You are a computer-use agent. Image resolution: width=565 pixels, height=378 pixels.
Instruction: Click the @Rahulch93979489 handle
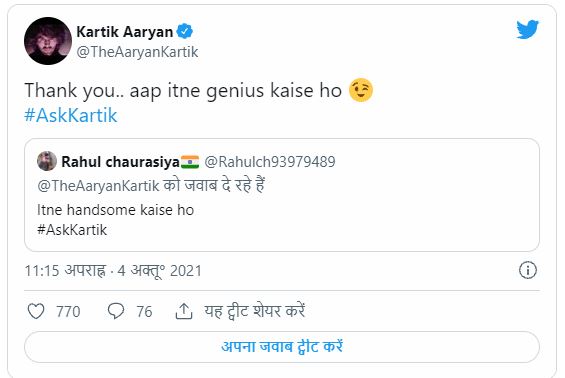[x=270, y=162]
